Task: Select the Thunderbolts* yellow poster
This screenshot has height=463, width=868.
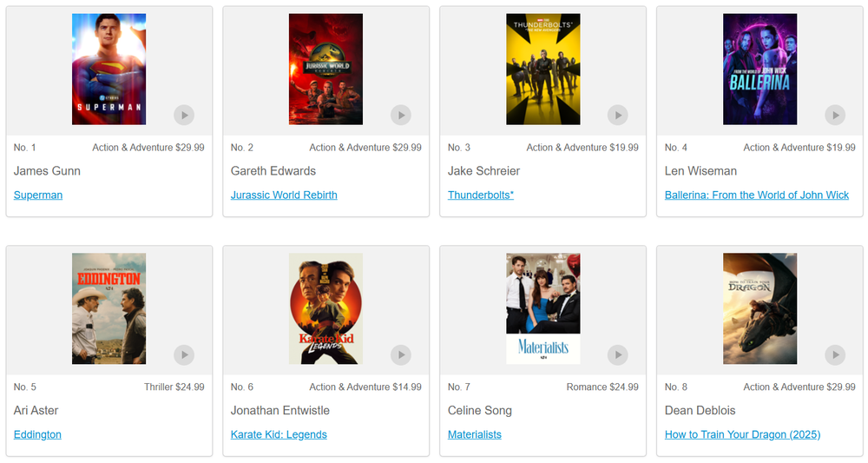Action: click(543, 69)
